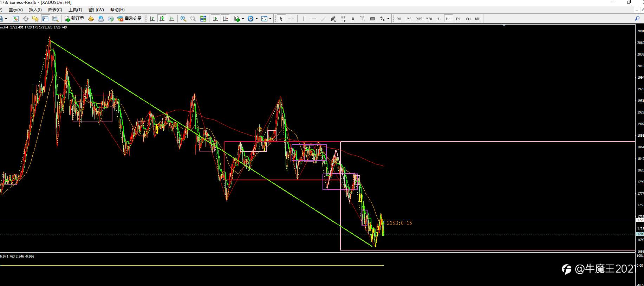644x286 pixels.
Task: Switch chart to bar chart mode
Action: click(152, 19)
